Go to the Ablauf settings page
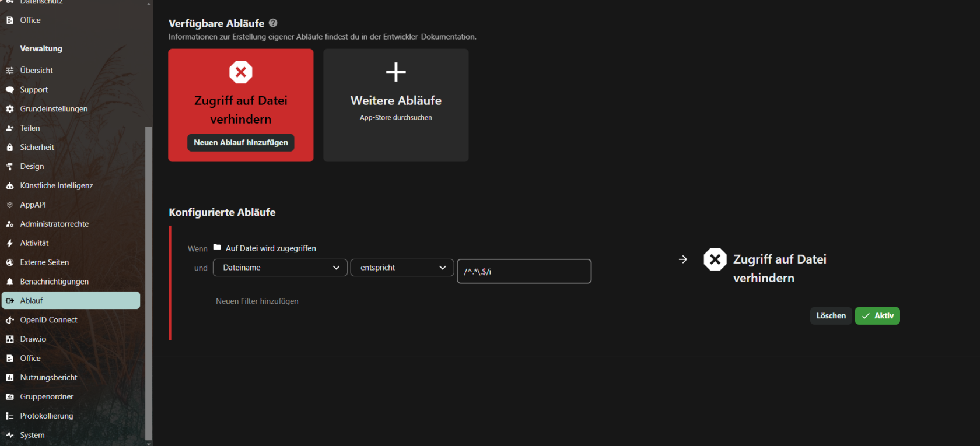This screenshot has height=446, width=980. [x=32, y=301]
